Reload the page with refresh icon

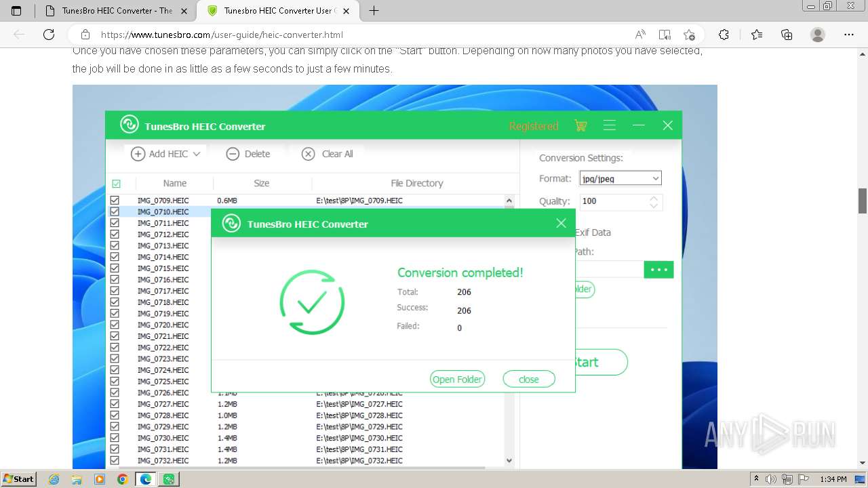point(49,35)
